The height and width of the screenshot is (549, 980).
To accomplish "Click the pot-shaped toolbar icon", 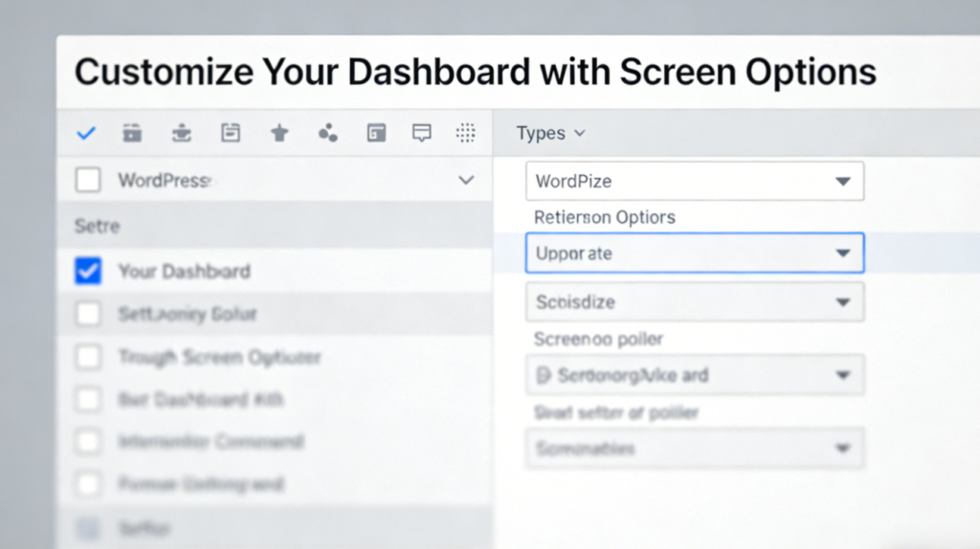I will pyautogui.click(x=182, y=134).
